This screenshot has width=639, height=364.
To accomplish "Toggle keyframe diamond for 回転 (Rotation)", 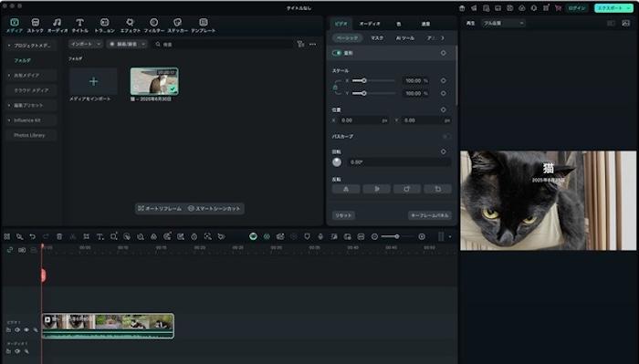I will tap(444, 151).
